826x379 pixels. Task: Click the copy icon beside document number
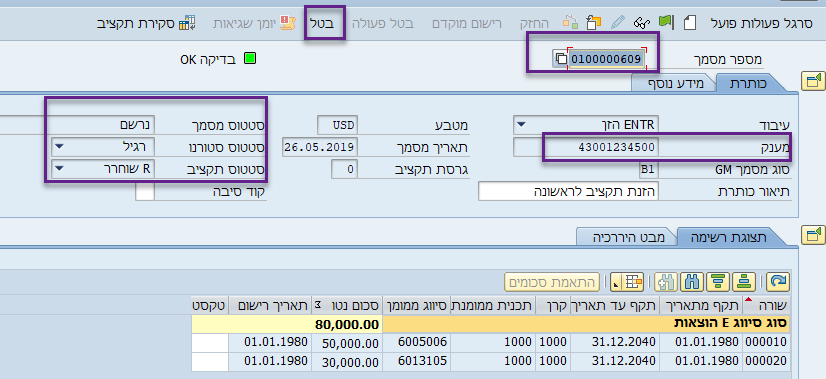click(560, 59)
